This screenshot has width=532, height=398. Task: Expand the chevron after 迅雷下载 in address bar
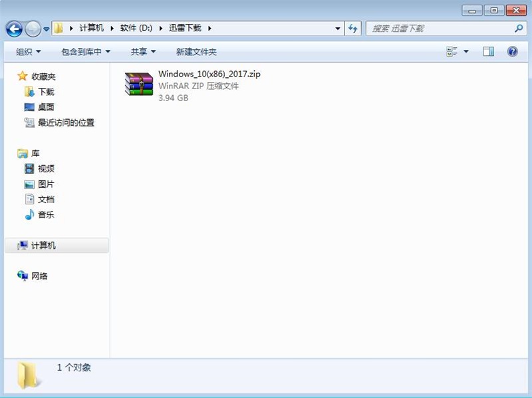coord(209,29)
